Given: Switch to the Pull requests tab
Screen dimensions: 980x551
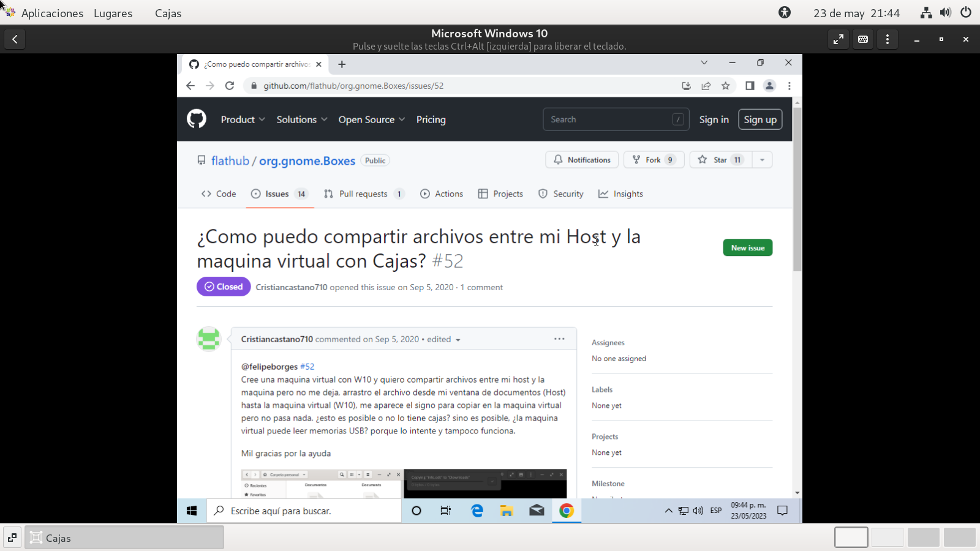Looking at the screenshot, I should pos(363,194).
